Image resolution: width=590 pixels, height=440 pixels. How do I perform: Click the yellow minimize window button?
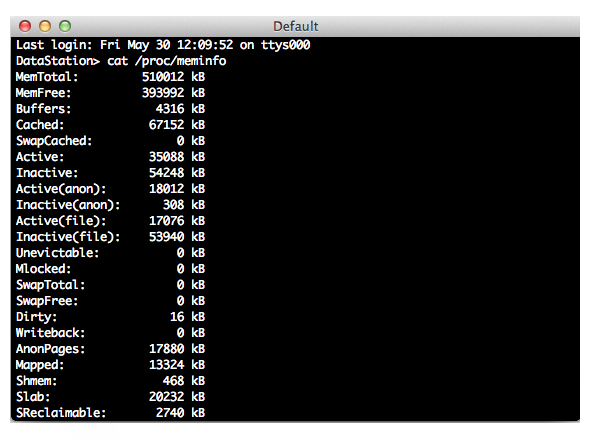click(x=45, y=26)
